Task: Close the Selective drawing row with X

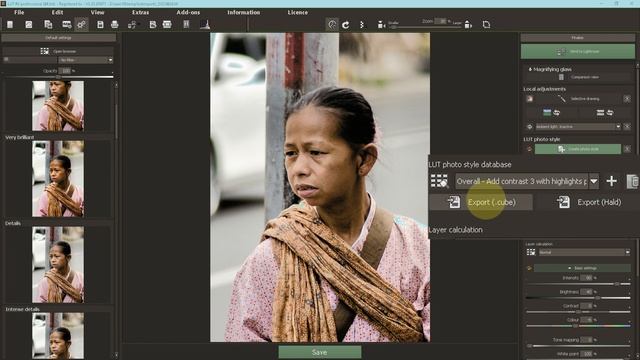Action: pos(627,99)
